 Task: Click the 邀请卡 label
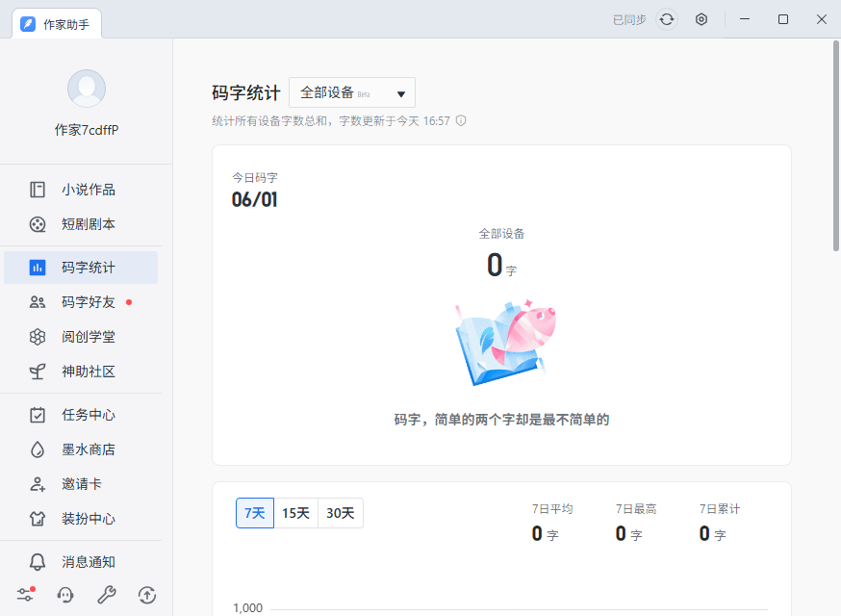[x=82, y=484]
